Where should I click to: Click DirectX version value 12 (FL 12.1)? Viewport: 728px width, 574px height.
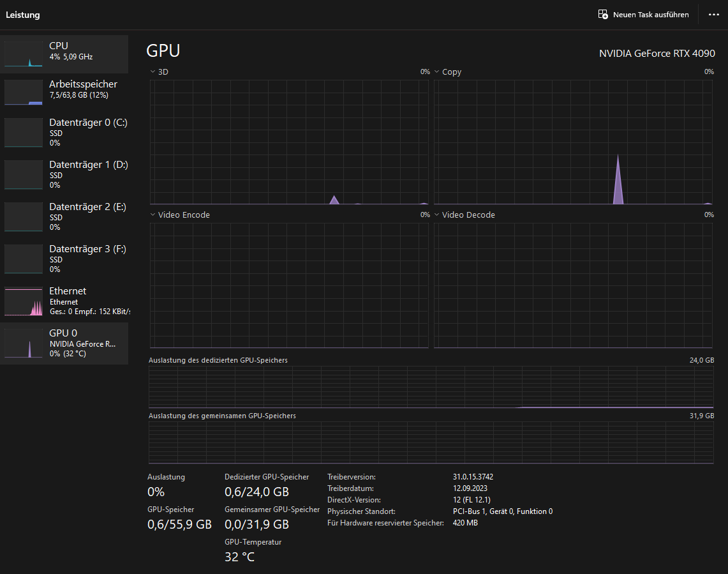(x=472, y=500)
